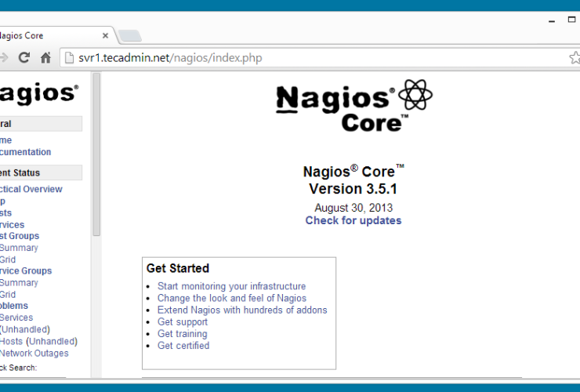Open Tactical Overview in sidebar
580x392 pixels.
[31, 189]
